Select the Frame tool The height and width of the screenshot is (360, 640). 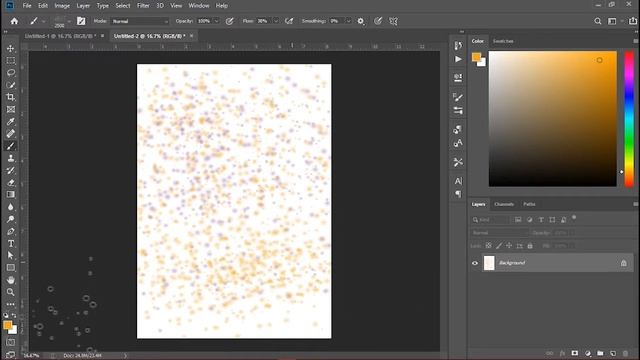(11, 109)
